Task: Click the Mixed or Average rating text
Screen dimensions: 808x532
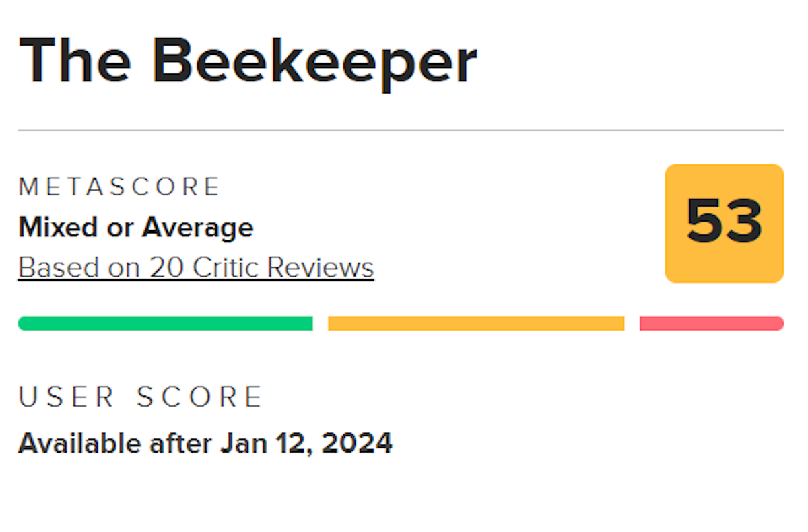Action: coord(135,228)
